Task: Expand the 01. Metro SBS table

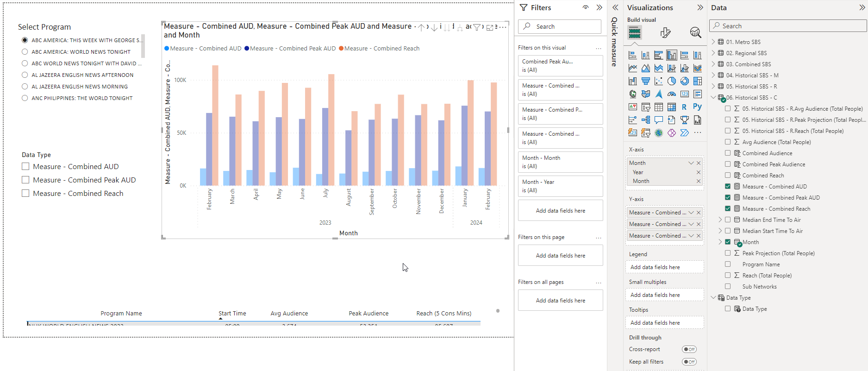Action: click(x=713, y=42)
